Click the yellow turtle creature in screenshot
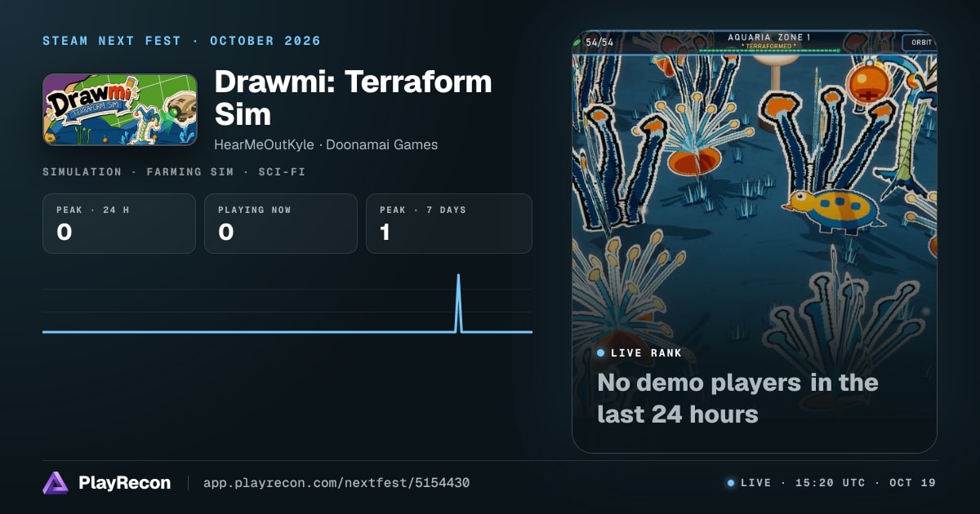 point(833,210)
